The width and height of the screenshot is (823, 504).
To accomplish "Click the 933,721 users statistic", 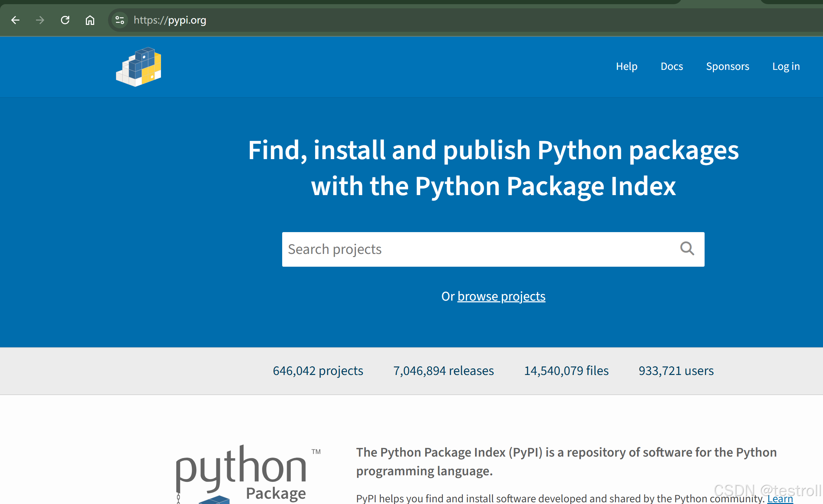I will [x=676, y=371].
